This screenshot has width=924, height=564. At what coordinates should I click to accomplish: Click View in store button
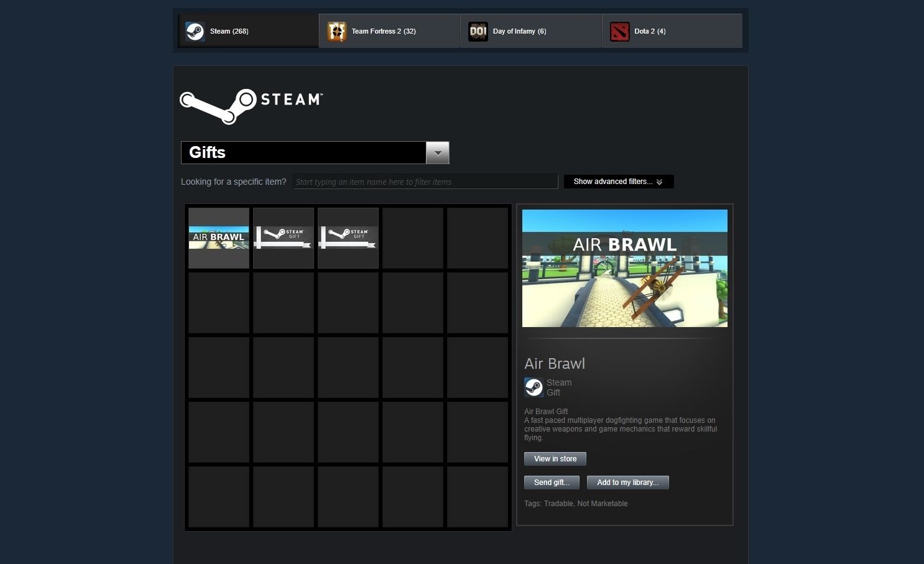555,459
